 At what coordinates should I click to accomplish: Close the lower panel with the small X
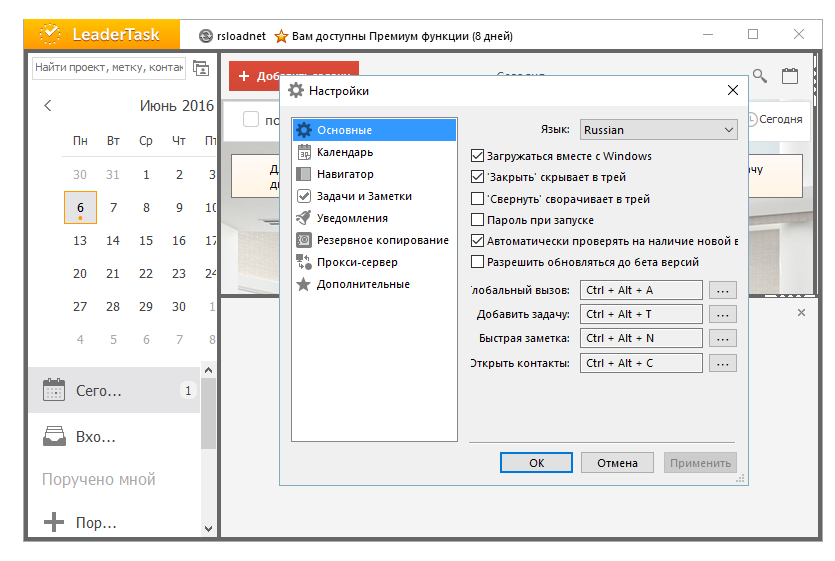(x=801, y=313)
